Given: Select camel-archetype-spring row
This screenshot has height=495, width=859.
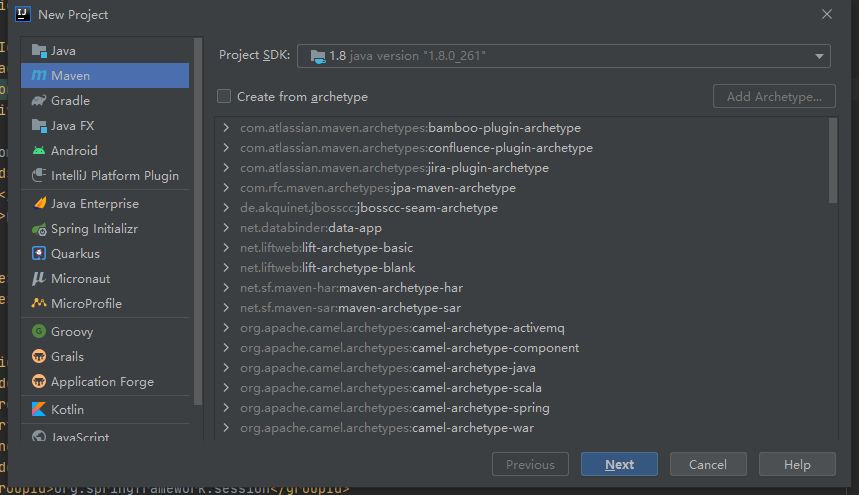Looking at the screenshot, I should pos(526,407).
